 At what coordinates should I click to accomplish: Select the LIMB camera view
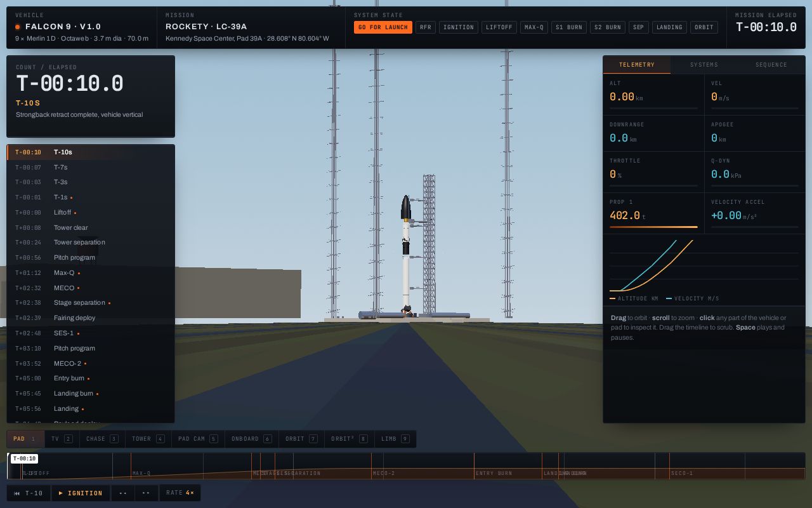(x=395, y=439)
